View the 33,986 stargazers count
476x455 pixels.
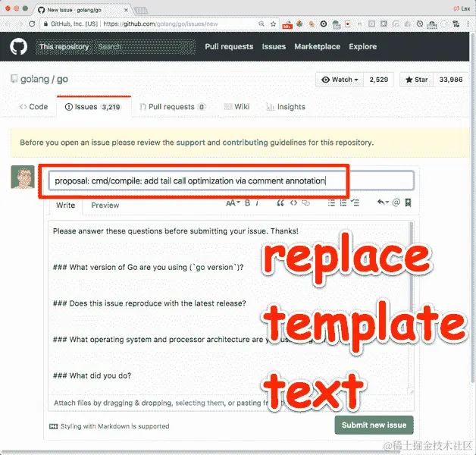451,80
